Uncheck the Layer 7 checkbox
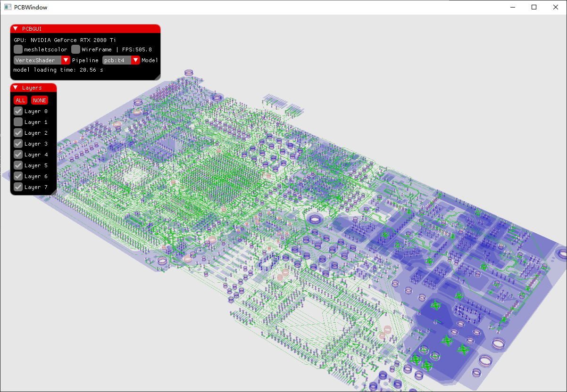 coord(18,187)
